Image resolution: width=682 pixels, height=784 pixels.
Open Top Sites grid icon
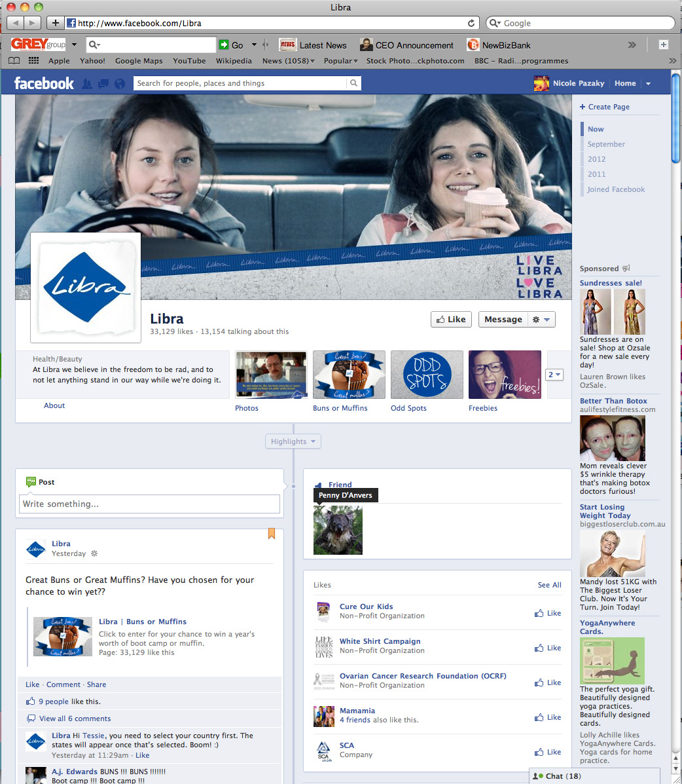click(x=33, y=60)
